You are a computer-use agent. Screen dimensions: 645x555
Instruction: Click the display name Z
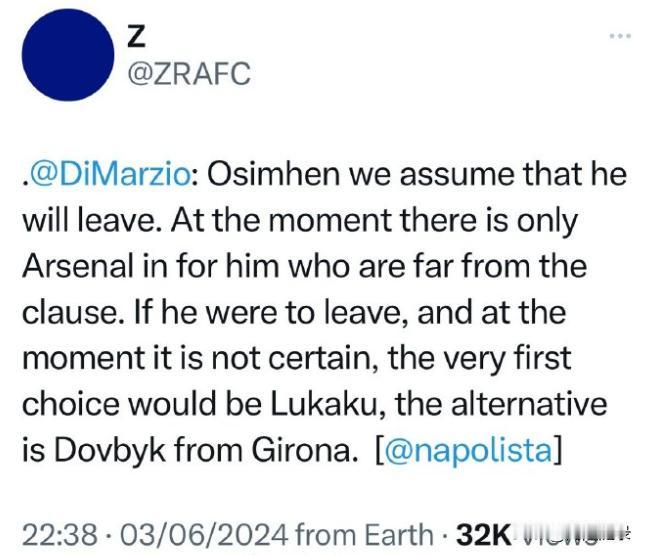coord(135,36)
